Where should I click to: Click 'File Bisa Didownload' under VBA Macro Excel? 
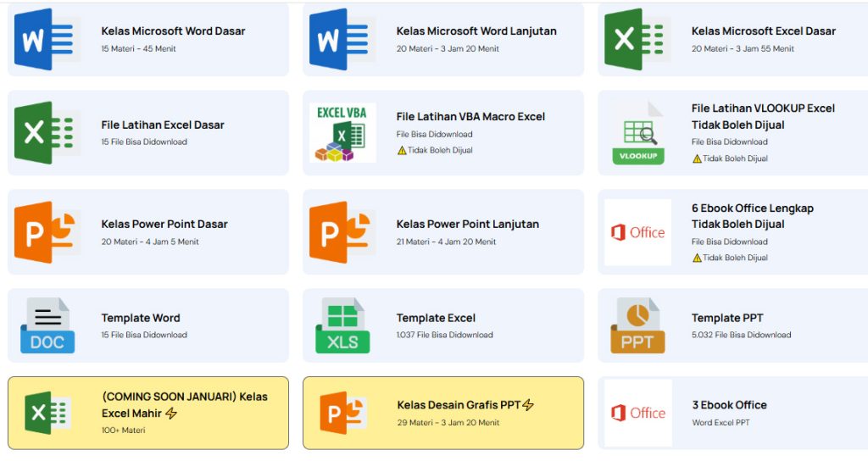point(435,135)
